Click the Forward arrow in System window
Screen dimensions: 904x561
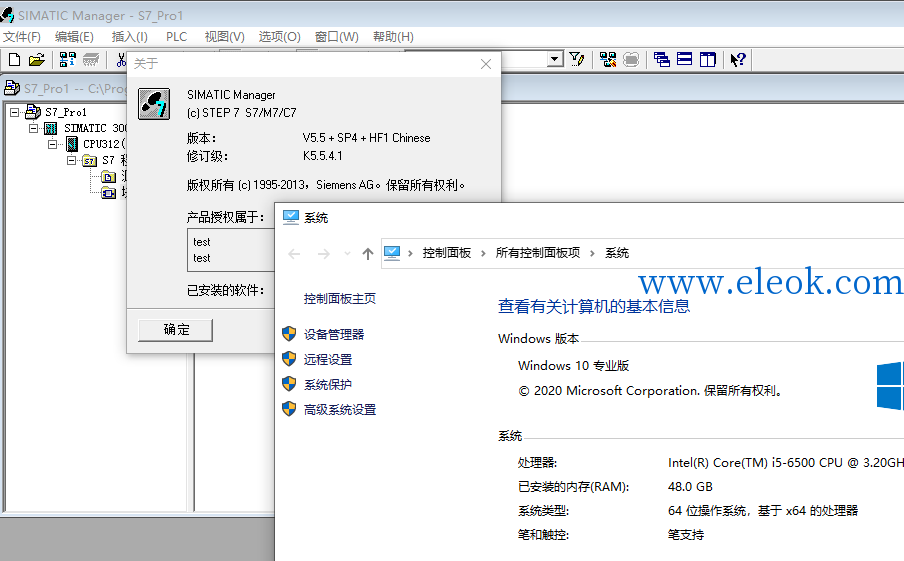[323, 254]
